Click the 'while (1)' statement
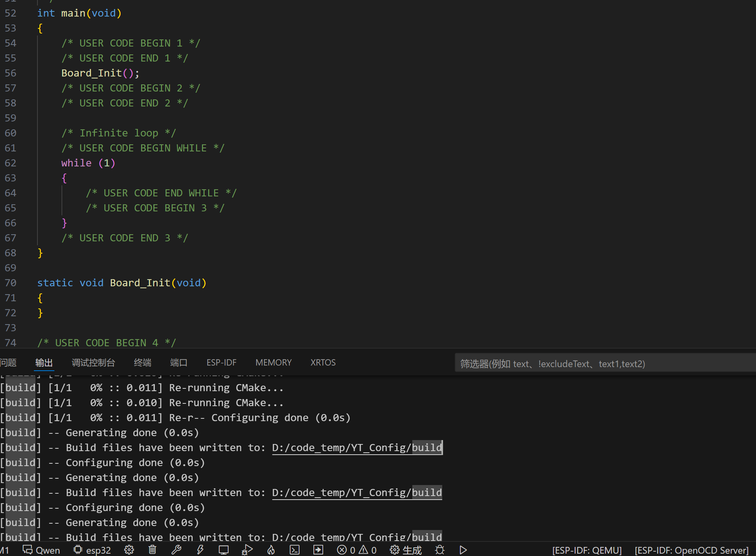 [x=88, y=163]
